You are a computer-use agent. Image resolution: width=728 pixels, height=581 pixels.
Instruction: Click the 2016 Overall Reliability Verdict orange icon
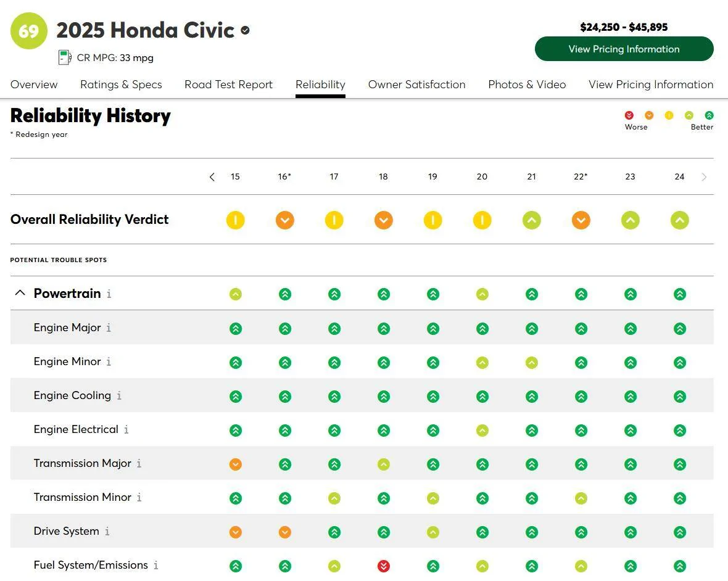coord(284,220)
